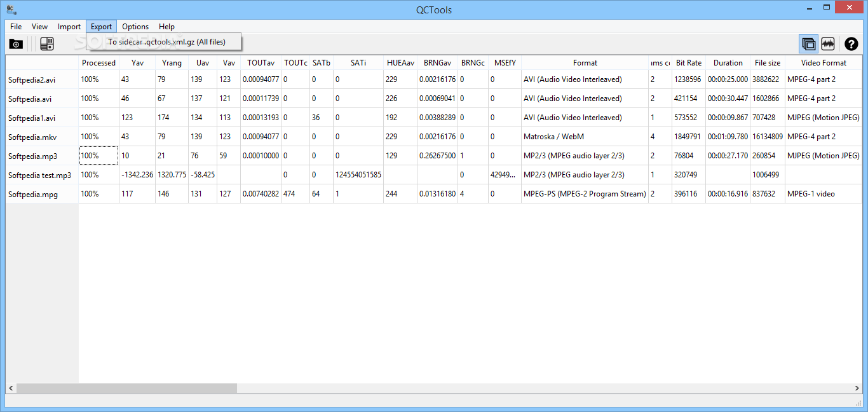Open the Import menu

point(69,27)
